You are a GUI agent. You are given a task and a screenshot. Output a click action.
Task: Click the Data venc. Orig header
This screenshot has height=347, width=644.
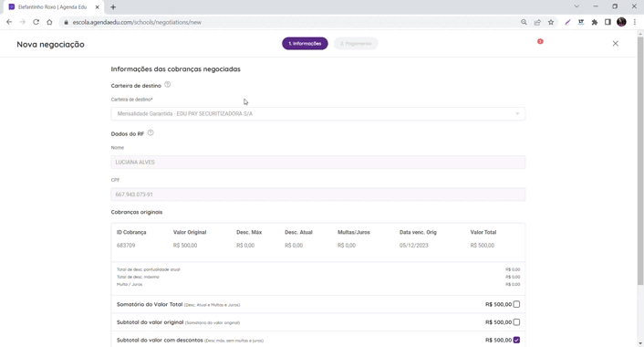click(x=418, y=232)
